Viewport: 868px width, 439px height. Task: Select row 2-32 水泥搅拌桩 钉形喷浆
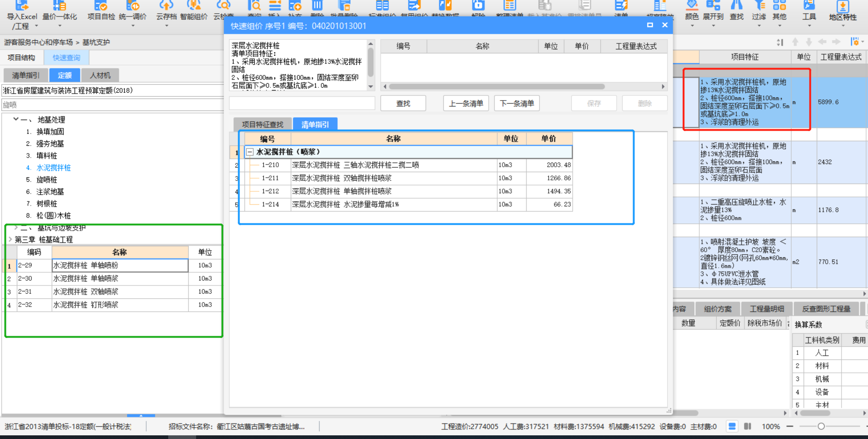[x=113, y=305]
